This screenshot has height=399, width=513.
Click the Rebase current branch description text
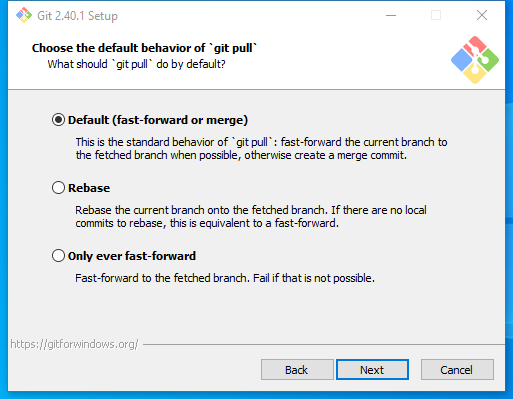coord(251,217)
